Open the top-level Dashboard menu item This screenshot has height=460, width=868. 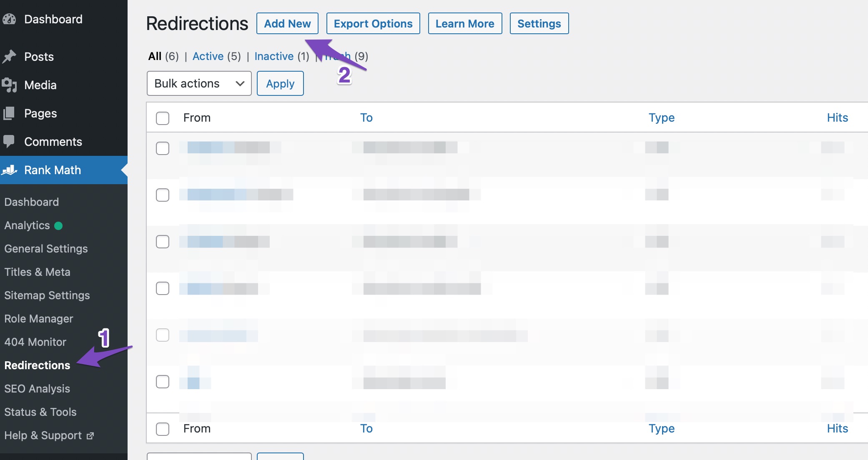[x=53, y=19]
